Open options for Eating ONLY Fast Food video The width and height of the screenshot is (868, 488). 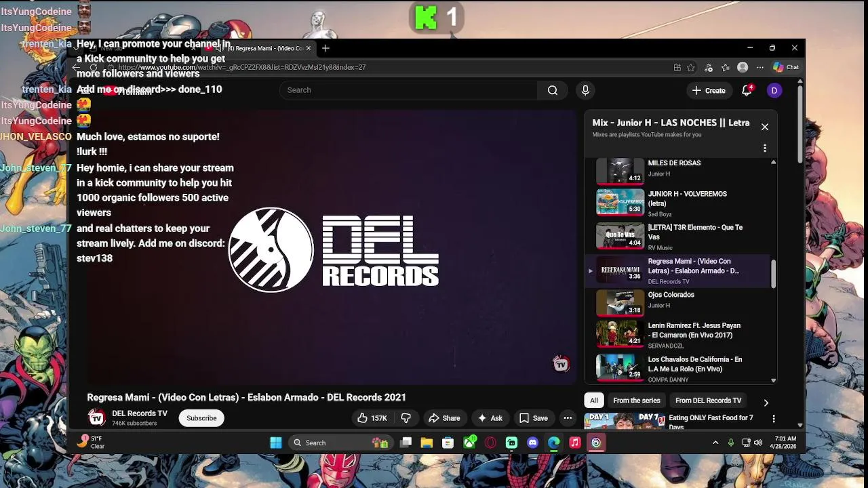[x=774, y=419]
